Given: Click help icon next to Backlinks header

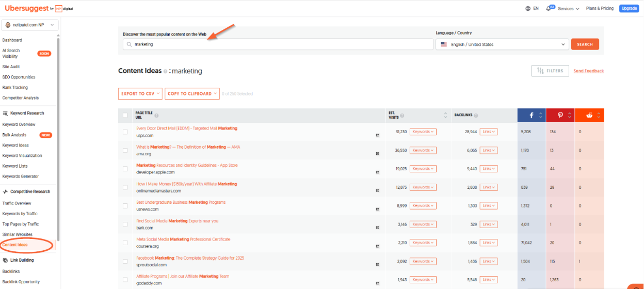Looking at the screenshot, I should pyautogui.click(x=476, y=116).
